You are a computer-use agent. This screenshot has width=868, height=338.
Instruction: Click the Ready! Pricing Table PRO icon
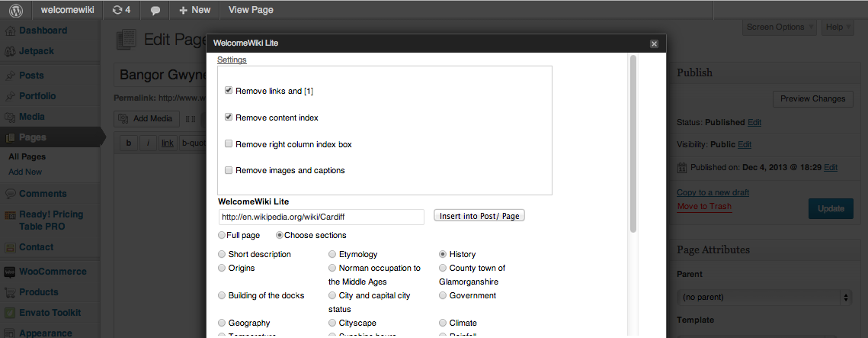pyautogui.click(x=10, y=215)
